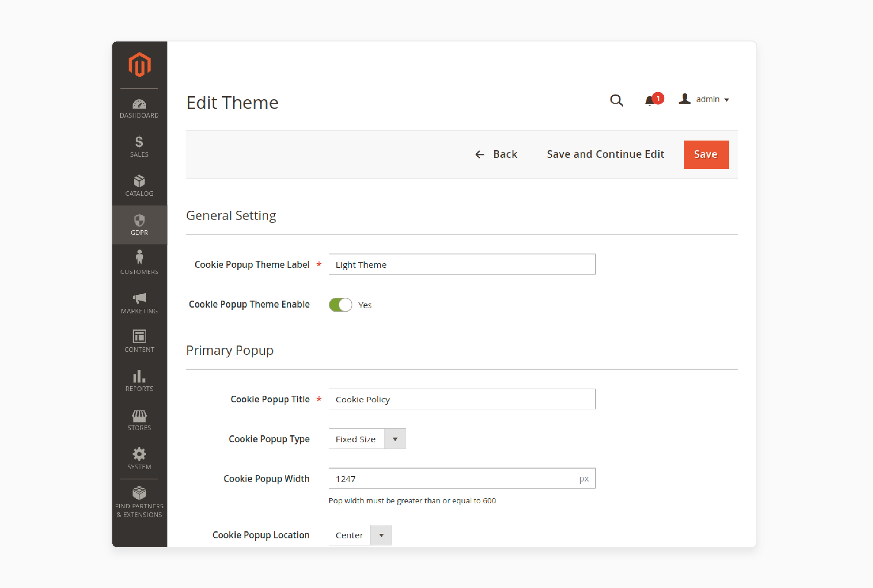Open Find Partners & Extensions icon
The width and height of the screenshot is (873, 588).
[x=139, y=493]
